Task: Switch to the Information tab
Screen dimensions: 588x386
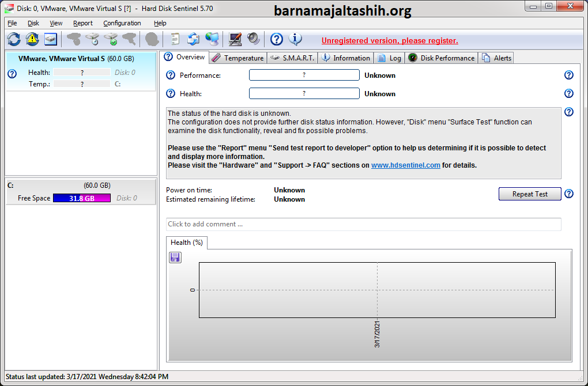Action: 346,58
